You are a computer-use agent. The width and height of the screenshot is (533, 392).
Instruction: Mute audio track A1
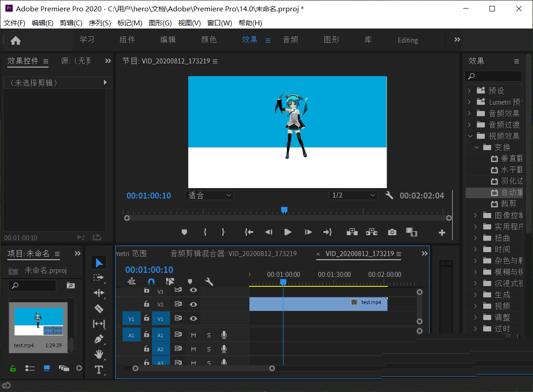click(193, 335)
